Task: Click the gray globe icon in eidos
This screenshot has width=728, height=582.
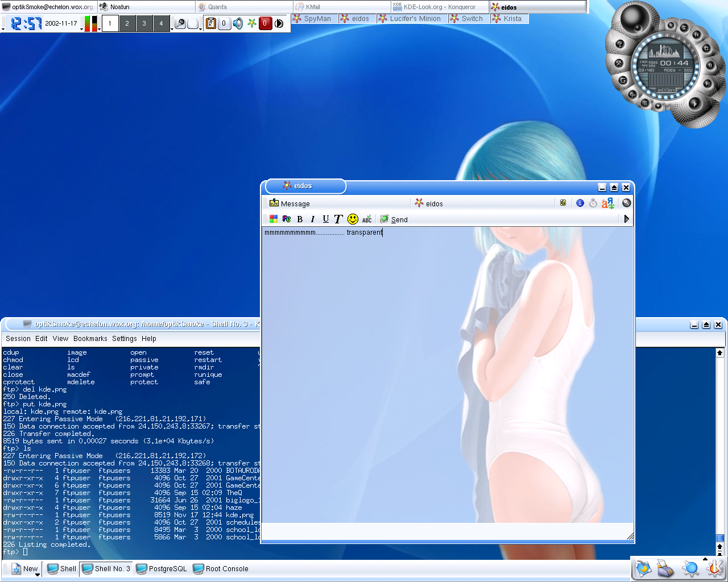Action: click(x=627, y=203)
